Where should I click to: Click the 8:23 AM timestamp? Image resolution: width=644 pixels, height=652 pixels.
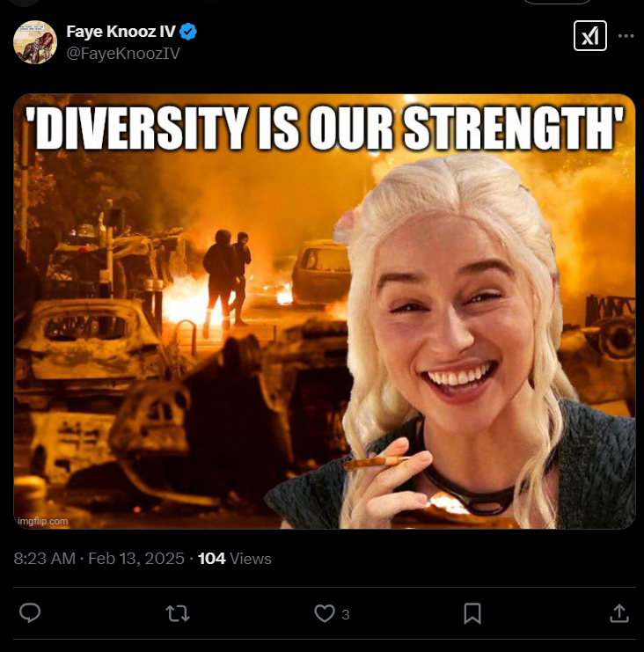45,559
